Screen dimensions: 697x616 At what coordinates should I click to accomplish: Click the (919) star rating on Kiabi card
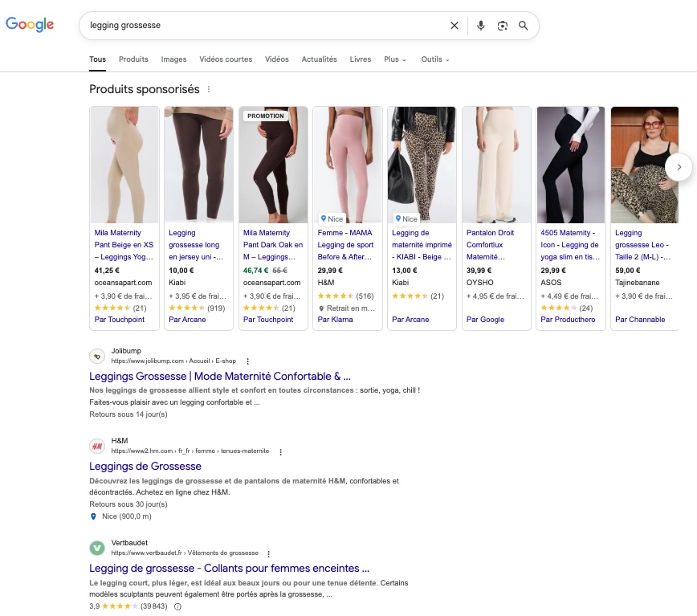[197, 308]
